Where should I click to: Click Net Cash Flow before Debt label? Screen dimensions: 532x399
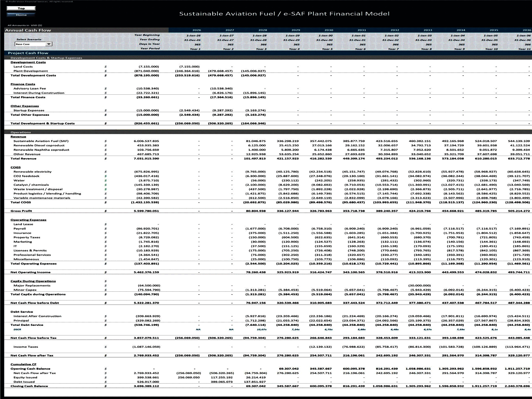click(35, 303)
